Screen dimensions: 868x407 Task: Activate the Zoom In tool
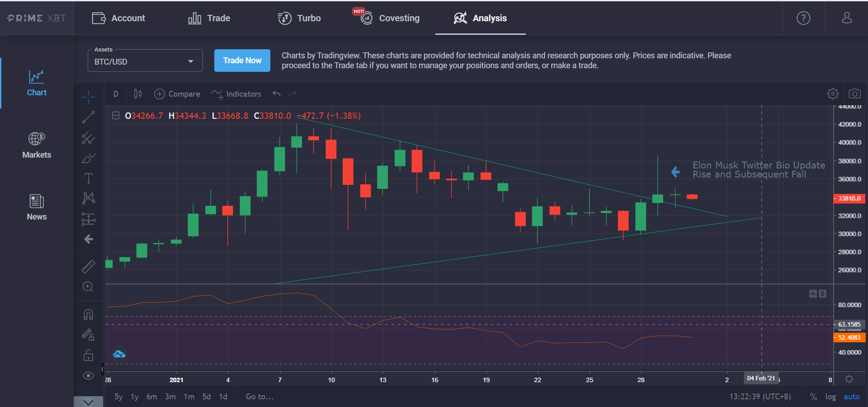(89, 287)
